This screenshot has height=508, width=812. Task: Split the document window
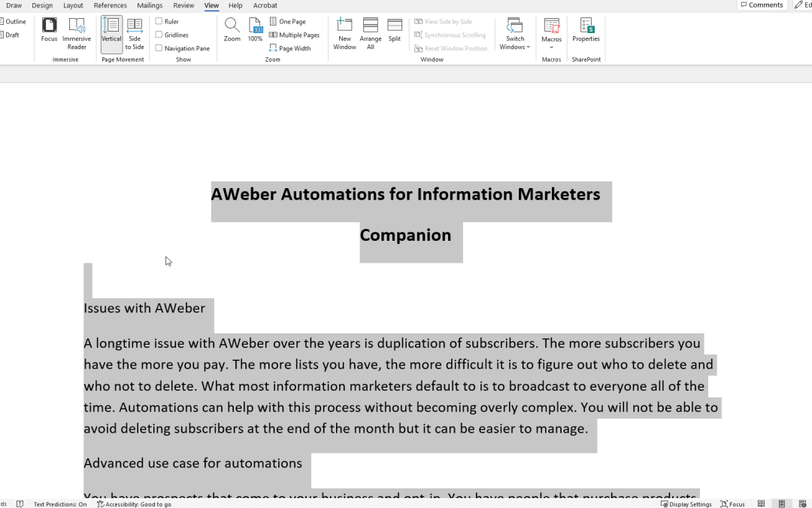(395, 30)
